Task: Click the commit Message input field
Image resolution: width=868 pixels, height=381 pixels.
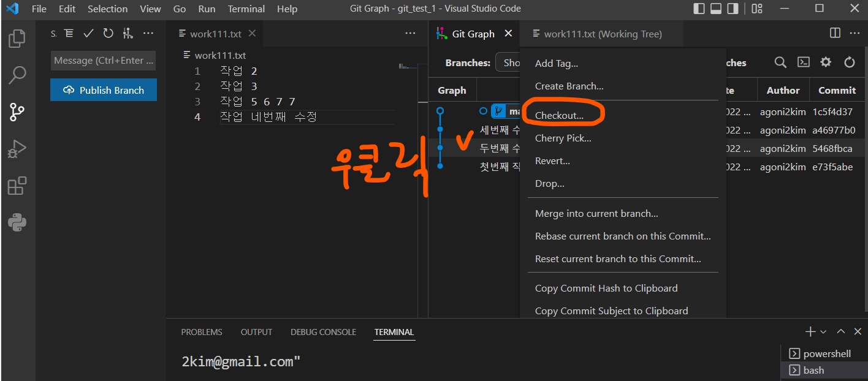Action: 104,61
